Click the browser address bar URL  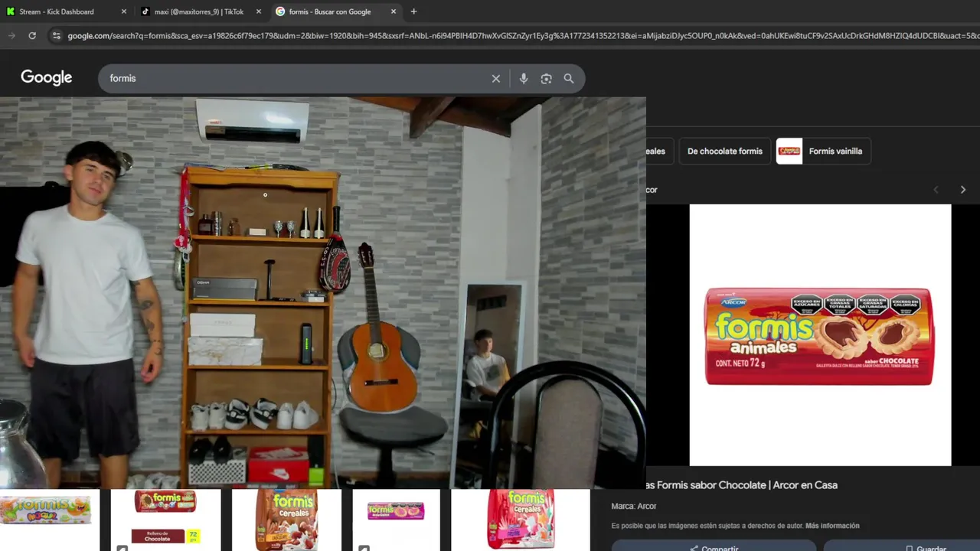(x=523, y=35)
